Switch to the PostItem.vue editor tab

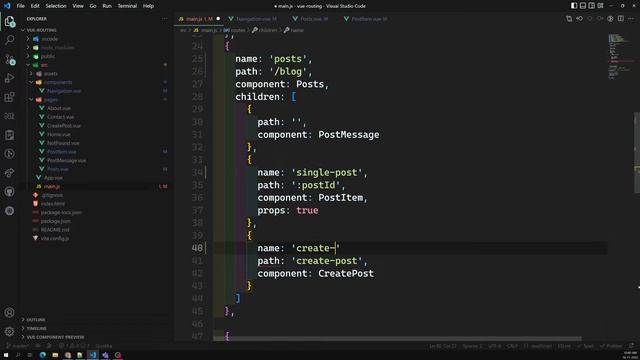click(369, 19)
